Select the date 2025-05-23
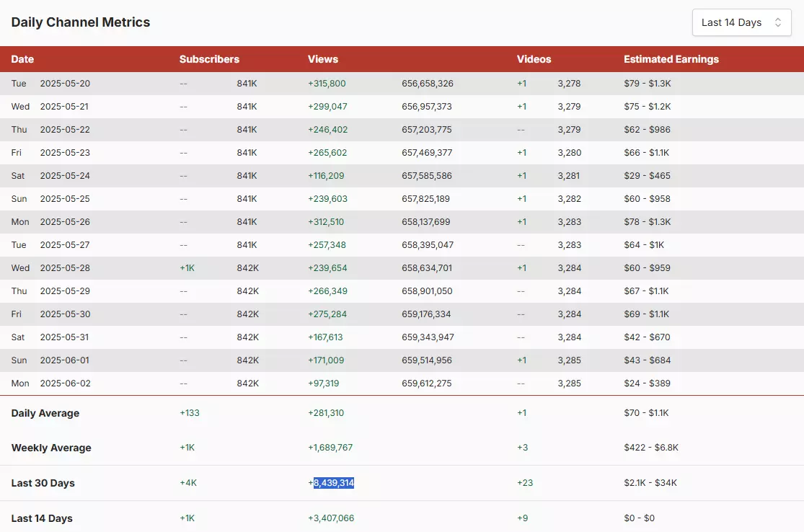This screenshot has width=804, height=532. click(x=65, y=153)
